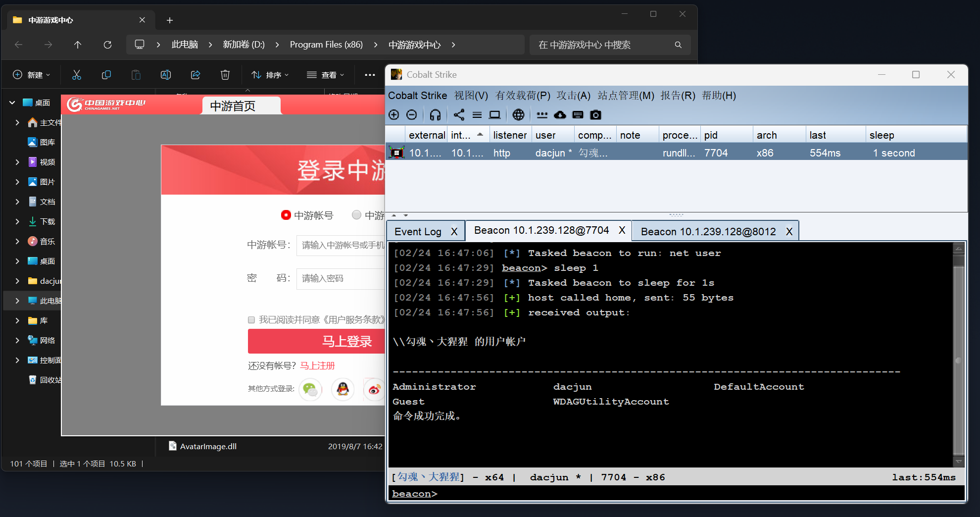Select the 中游帐号 radio button
The height and width of the screenshot is (517, 980).
click(286, 215)
